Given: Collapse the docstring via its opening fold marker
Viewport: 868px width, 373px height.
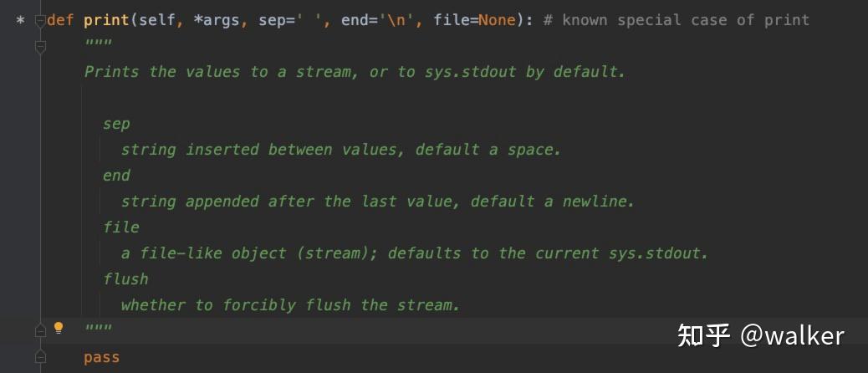Looking at the screenshot, I should coord(40,47).
